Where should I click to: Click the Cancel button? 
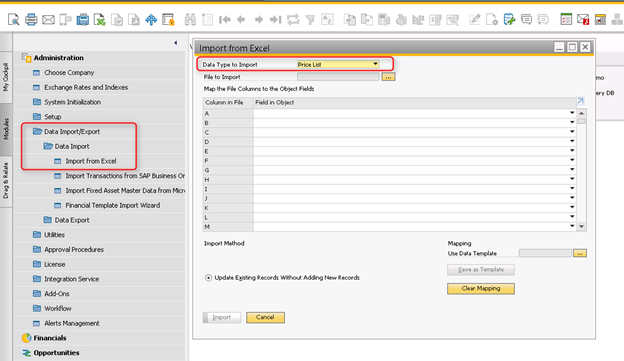click(265, 317)
